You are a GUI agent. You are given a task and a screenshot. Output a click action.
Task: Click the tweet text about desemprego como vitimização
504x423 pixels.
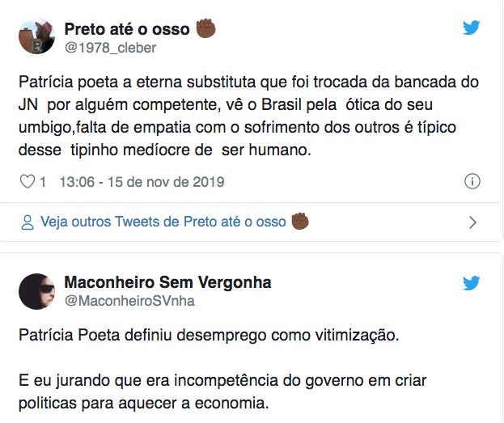pyautogui.click(x=209, y=335)
